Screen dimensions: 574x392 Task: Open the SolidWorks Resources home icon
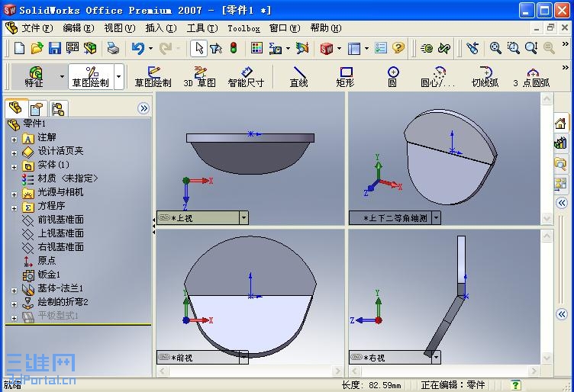point(560,124)
